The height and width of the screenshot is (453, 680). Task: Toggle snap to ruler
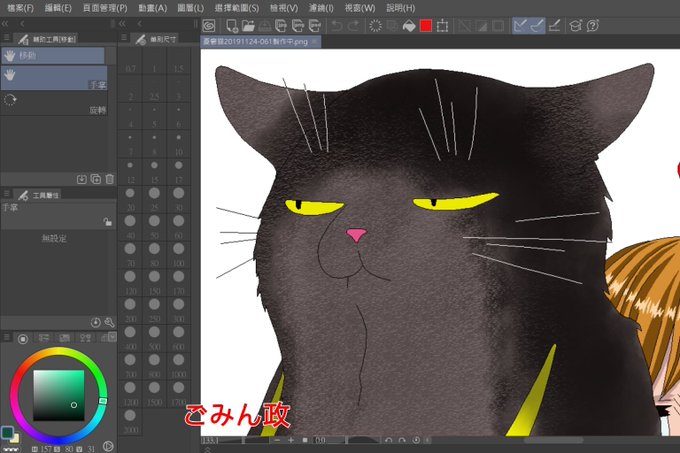point(520,26)
